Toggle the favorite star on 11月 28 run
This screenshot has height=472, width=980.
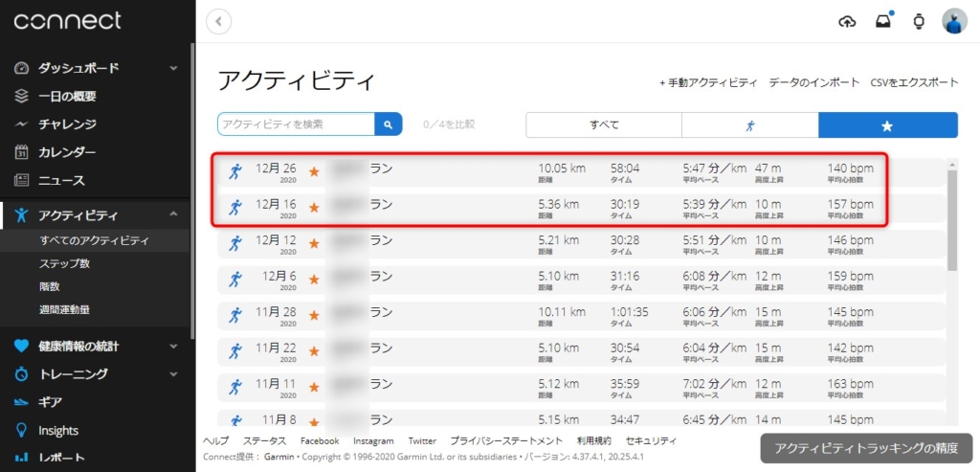[x=314, y=315]
